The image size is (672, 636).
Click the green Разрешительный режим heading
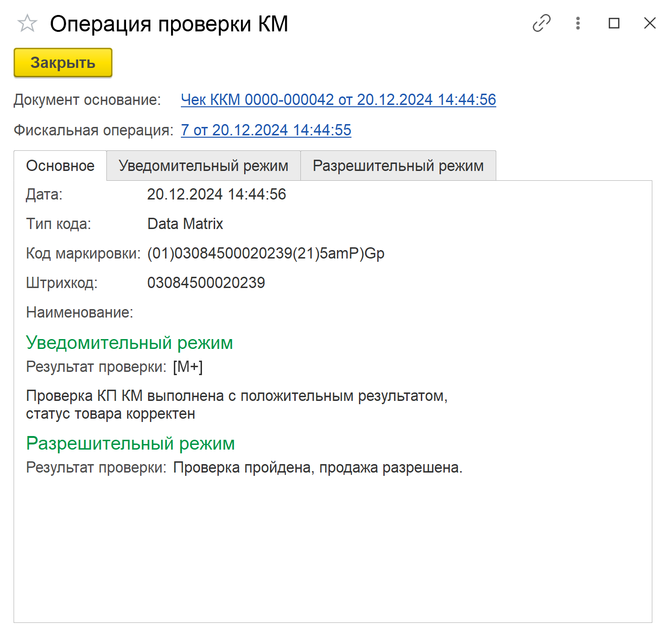130,444
